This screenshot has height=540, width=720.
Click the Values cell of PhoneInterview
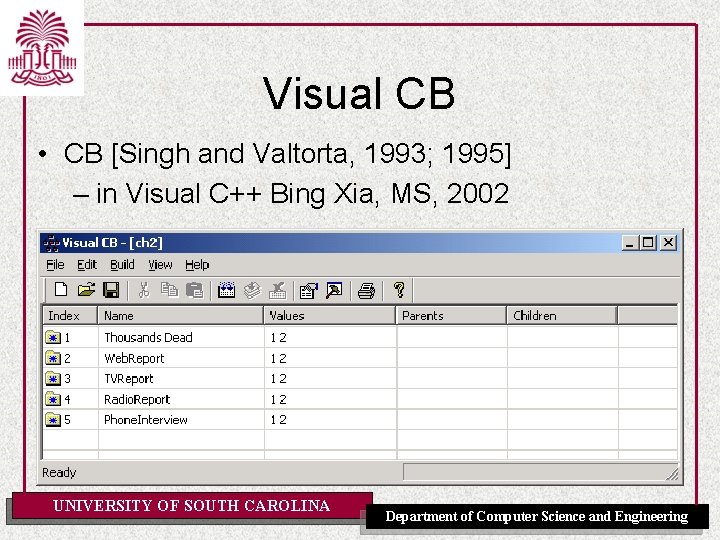click(330, 420)
